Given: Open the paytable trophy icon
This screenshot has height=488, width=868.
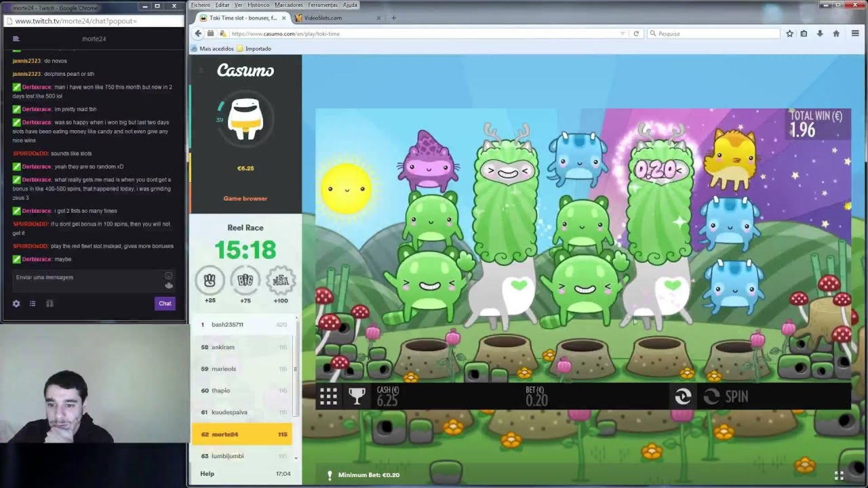Looking at the screenshot, I should pyautogui.click(x=357, y=396).
